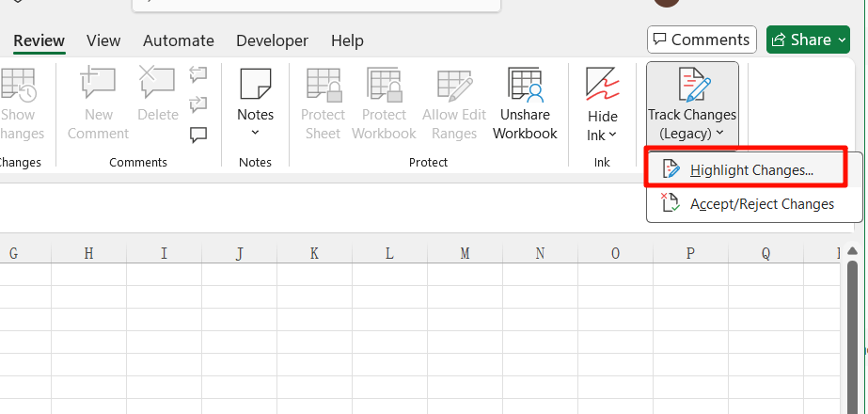
Task: Click the Unshare Workbook icon
Action: coord(526,85)
